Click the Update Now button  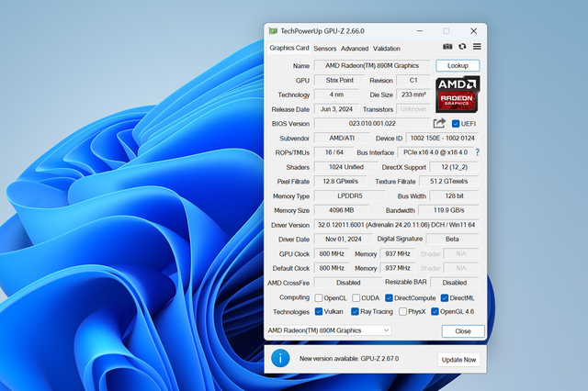458,360
